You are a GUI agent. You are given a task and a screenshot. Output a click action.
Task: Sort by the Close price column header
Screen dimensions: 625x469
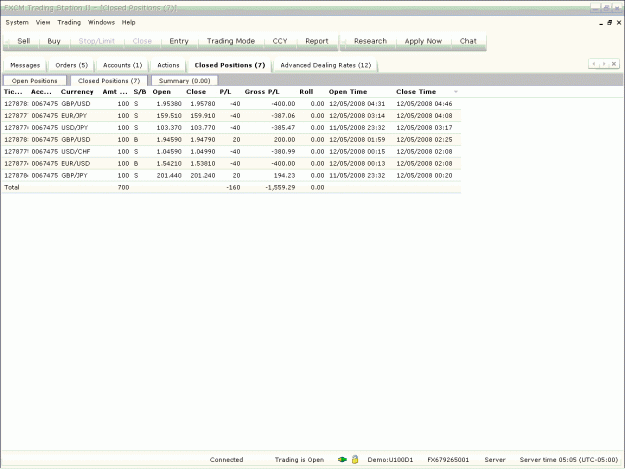click(x=196, y=92)
